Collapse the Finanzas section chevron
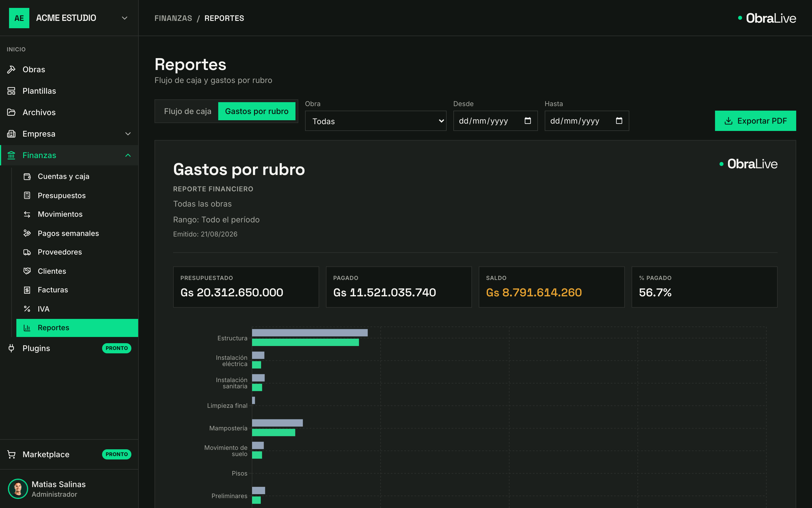812x508 pixels. (x=128, y=155)
